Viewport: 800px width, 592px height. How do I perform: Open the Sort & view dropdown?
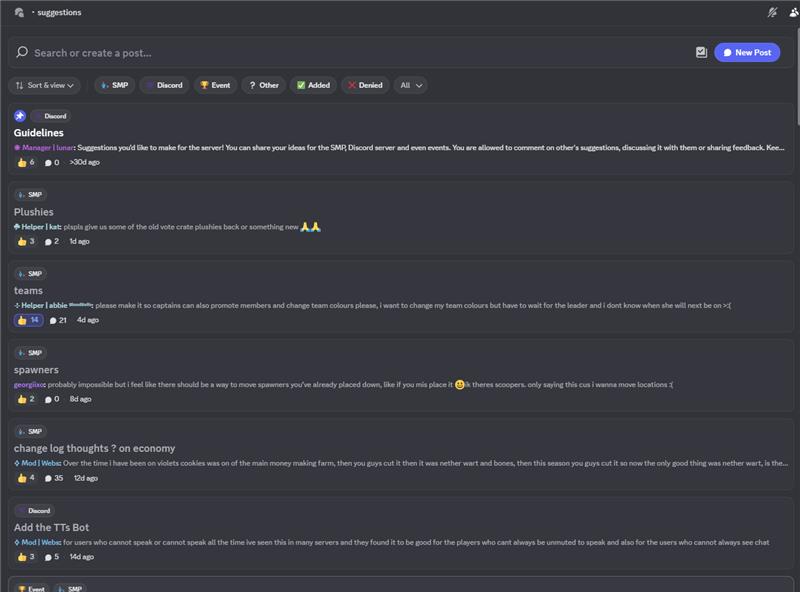pos(45,85)
